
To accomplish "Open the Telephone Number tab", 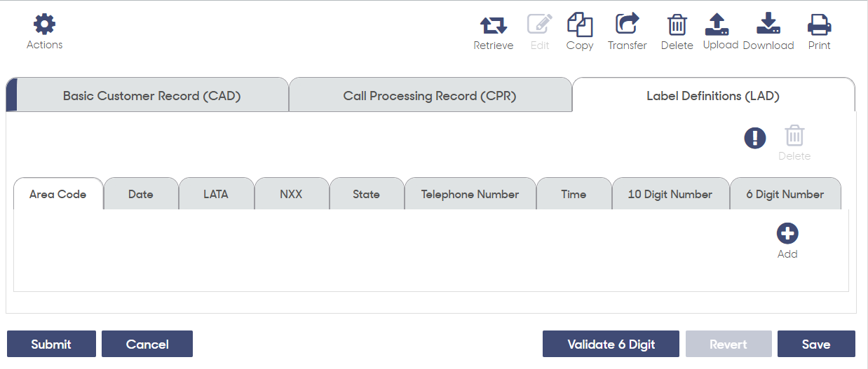I will tap(470, 194).
